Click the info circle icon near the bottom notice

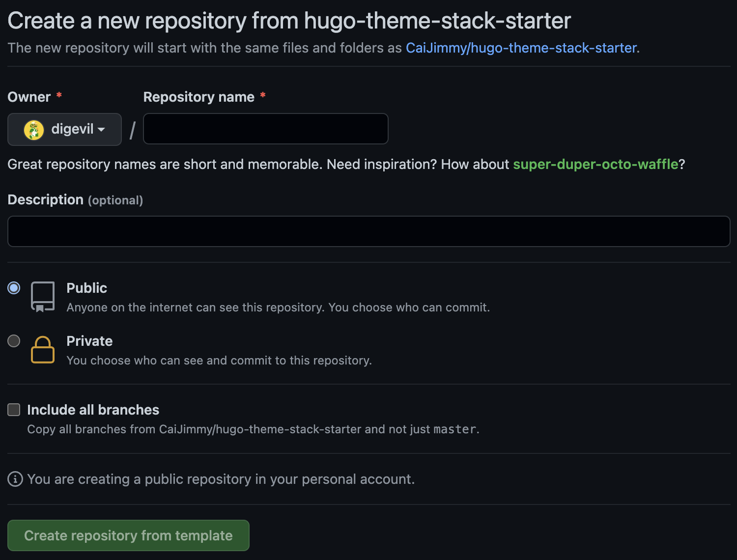click(15, 479)
